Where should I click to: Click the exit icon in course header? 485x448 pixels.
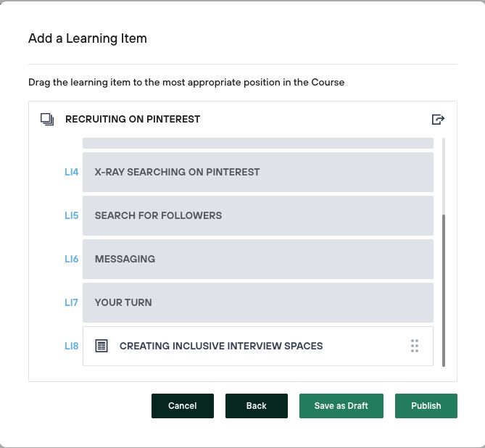tap(438, 120)
